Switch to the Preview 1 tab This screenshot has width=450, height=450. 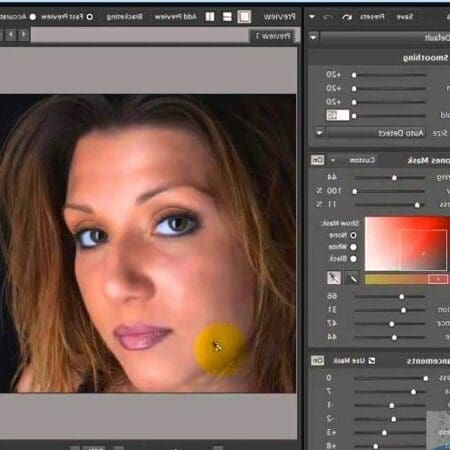pos(273,36)
